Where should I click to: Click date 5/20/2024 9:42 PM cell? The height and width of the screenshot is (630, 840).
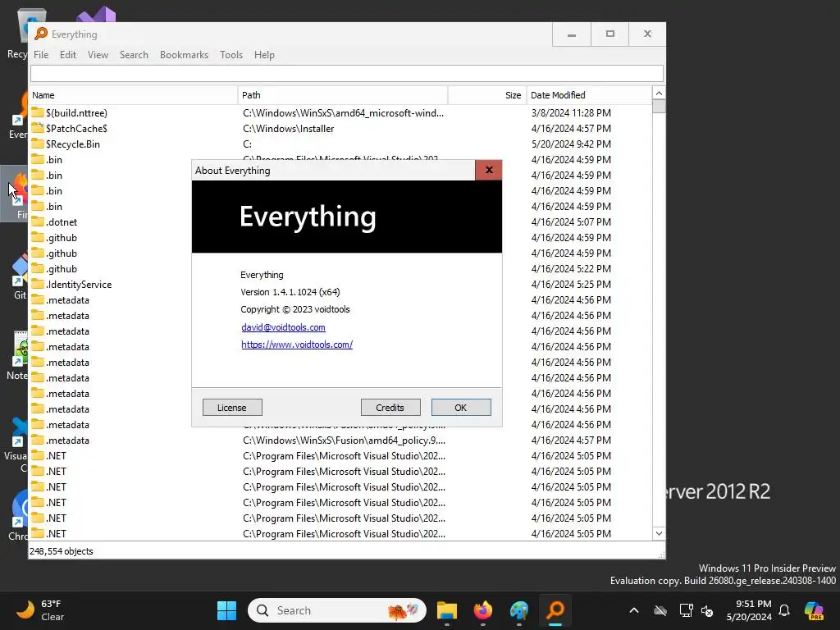pos(571,144)
